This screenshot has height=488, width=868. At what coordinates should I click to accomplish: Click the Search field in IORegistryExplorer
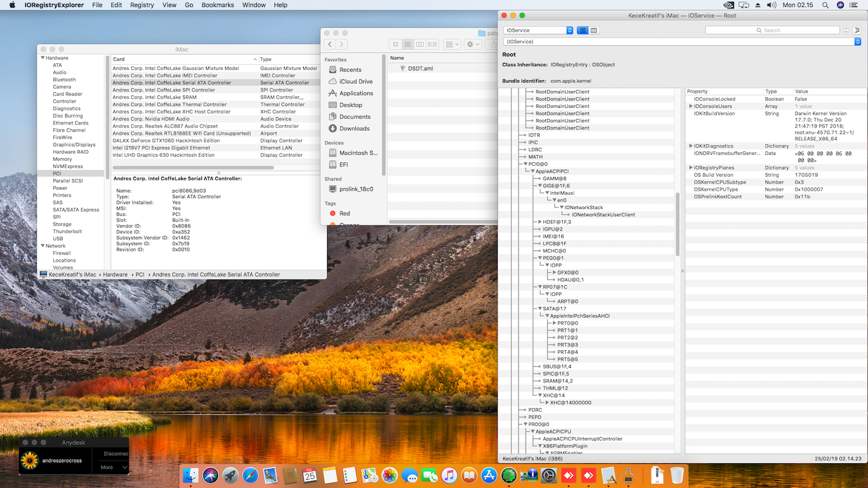pyautogui.click(x=772, y=30)
